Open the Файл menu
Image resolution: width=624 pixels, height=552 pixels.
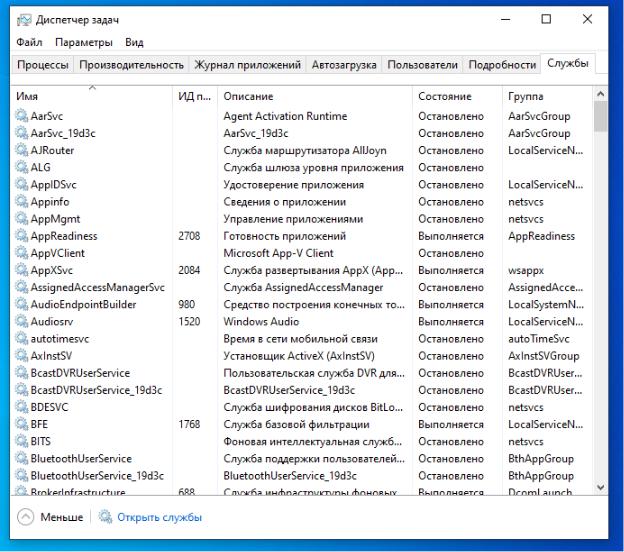pos(29,42)
